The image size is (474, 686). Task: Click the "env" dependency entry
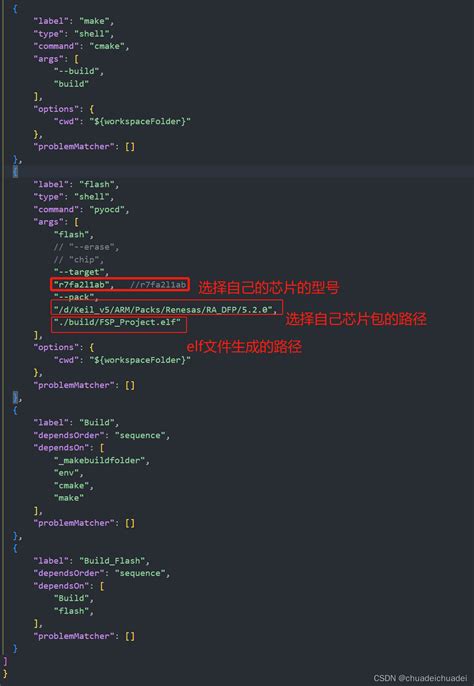(x=67, y=473)
